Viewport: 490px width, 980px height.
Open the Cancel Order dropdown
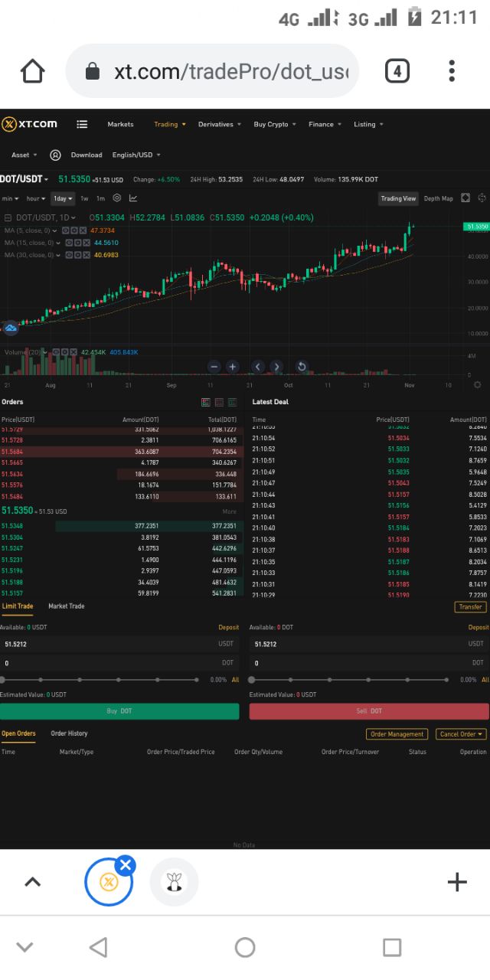pos(461,734)
